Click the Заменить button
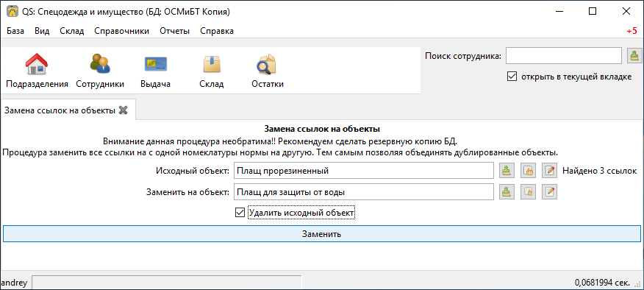The width and height of the screenshot is (644, 290). point(321,234)
